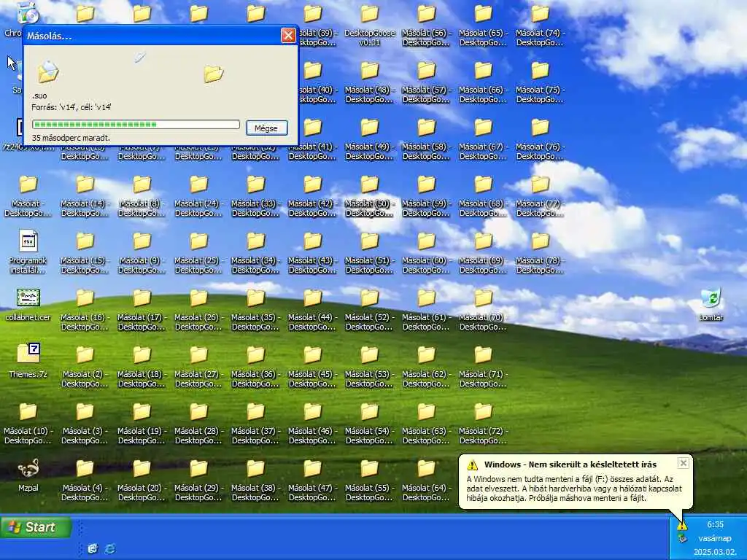Image resolution: width=747 pixels, height=560 pixels.
Task: Click the copy progress bar in Másolás dialog
Action: pyautogui.click(x=136, y=124)
